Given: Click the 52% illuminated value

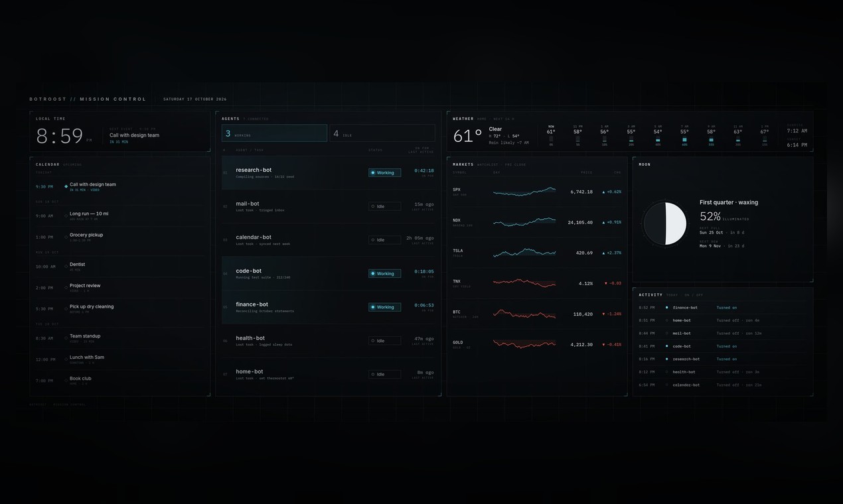Looking at the screenshot, I should point(710,216).
